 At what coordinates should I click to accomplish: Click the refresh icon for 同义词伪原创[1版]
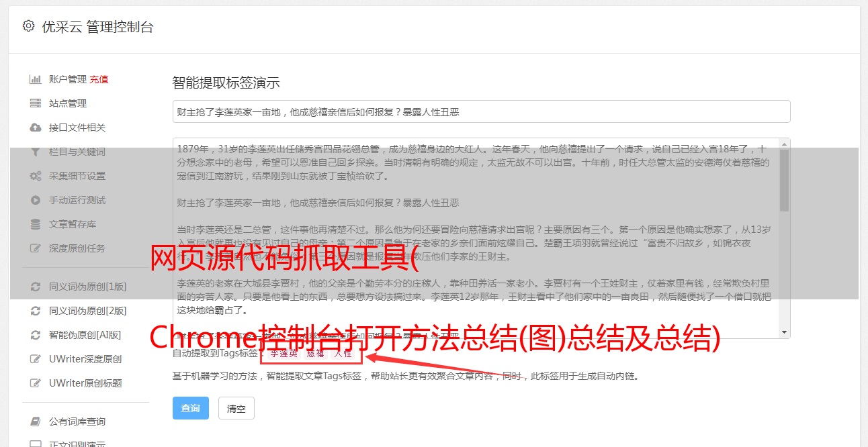click(36, 287)
